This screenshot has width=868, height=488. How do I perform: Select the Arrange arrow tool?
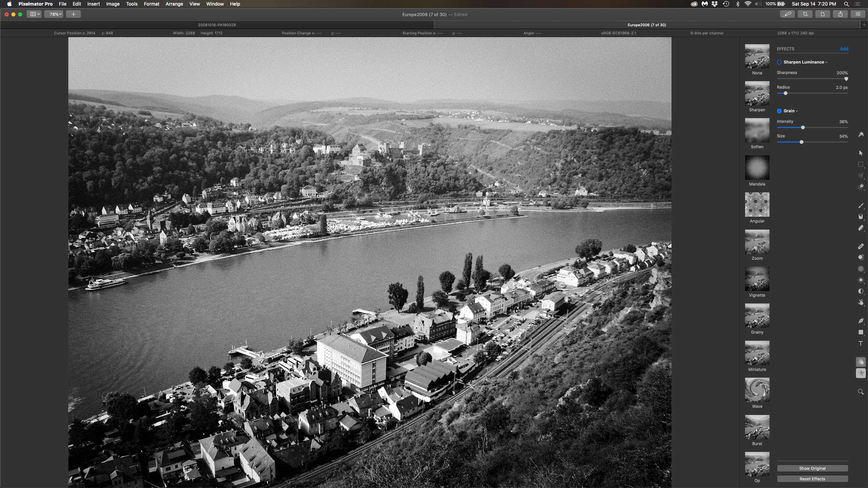pos(861,153)
